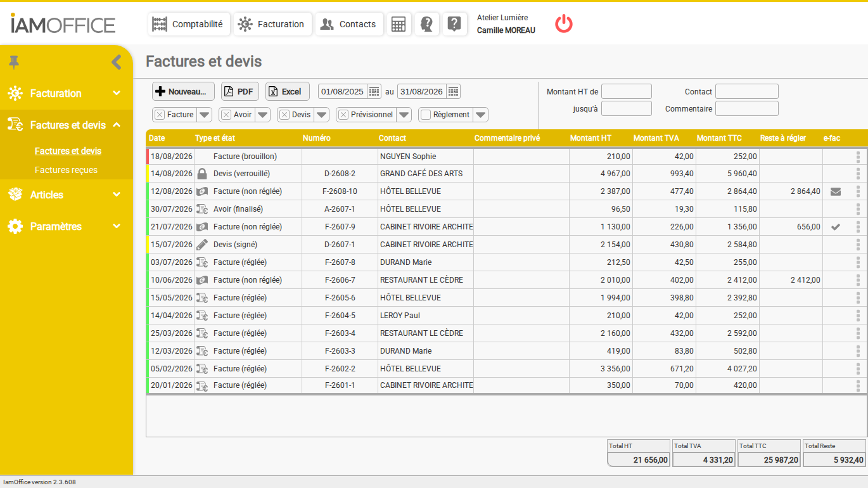868x488 pixels.
Task: Select the RESTAURANT LE CÈDRE F-2603-4 row
Action: 506,333
